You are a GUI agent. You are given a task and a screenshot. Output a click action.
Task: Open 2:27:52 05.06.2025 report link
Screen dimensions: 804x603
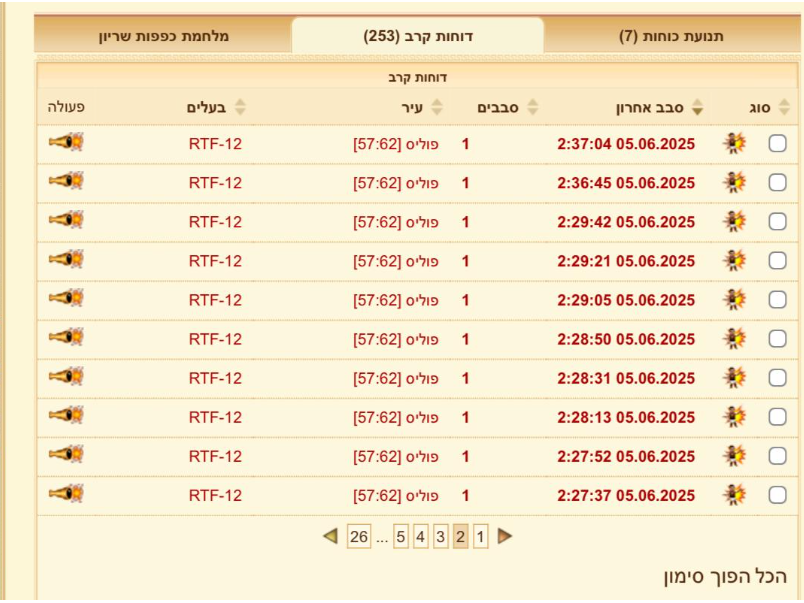pyautogui.click(x=626, y=456)
